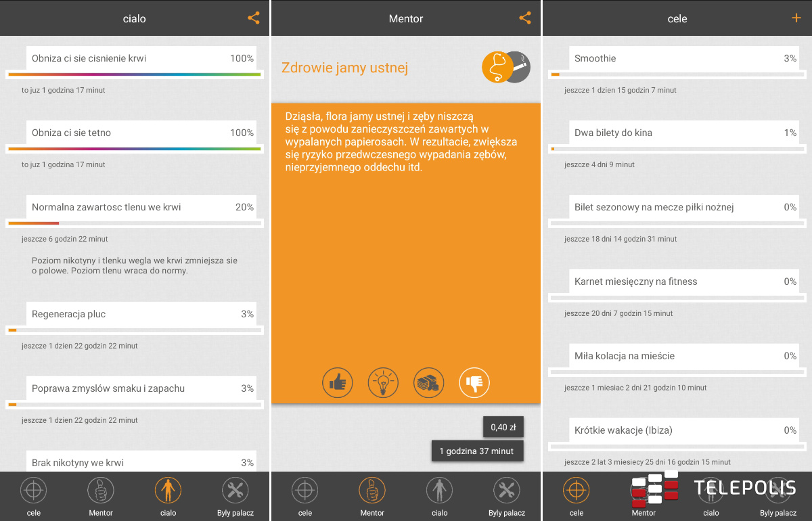Select the orange stethoscope health icon
This screenshot has width=812, height=521.
[x=497, y=68]
